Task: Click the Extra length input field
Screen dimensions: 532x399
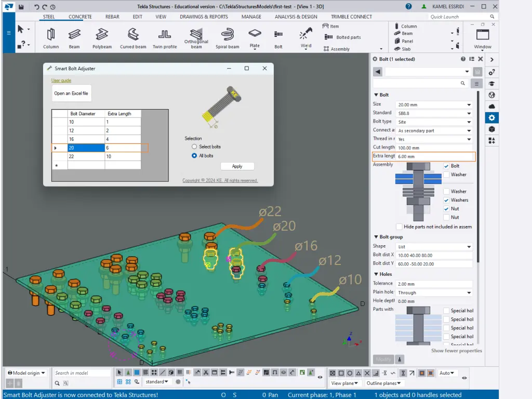Action: 434,156
